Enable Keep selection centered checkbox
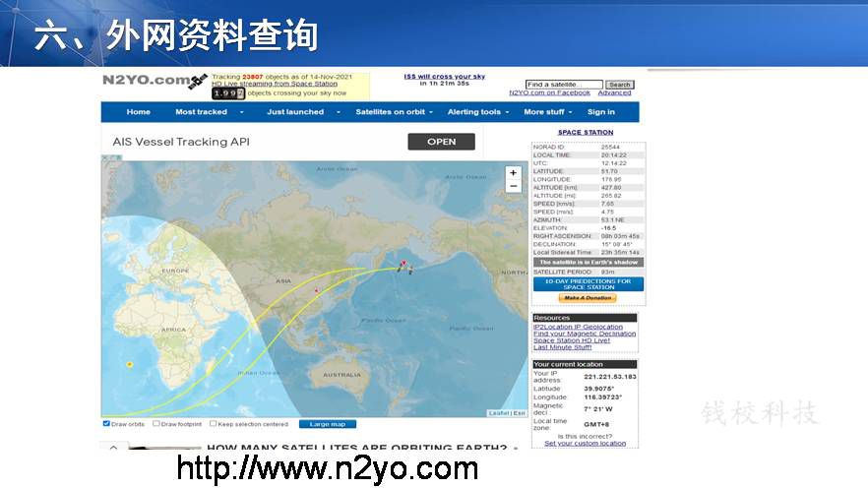This screenshot has width=868, height=488. point(214,424)
